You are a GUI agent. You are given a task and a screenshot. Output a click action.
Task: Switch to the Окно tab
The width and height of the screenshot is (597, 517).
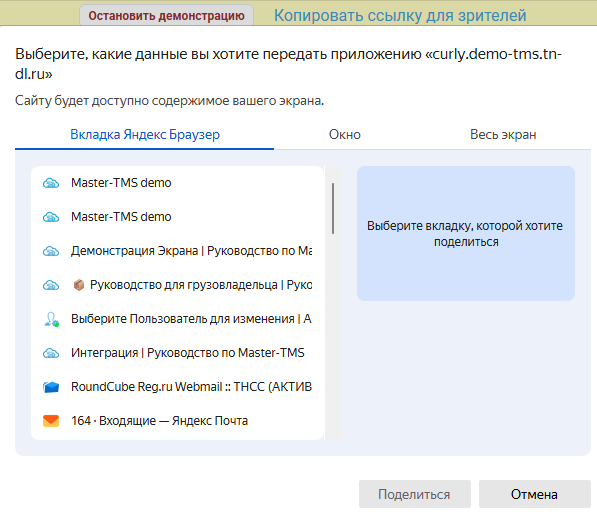(345, 135)
